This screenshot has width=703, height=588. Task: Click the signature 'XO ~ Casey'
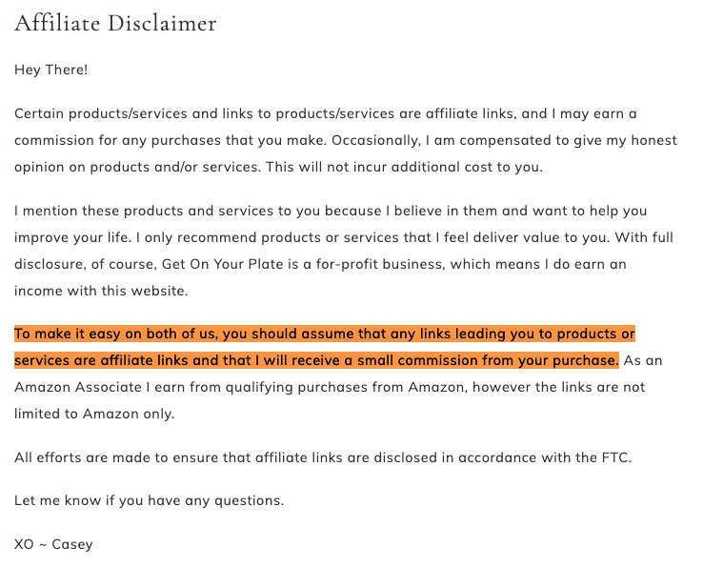tap(53, 544)
